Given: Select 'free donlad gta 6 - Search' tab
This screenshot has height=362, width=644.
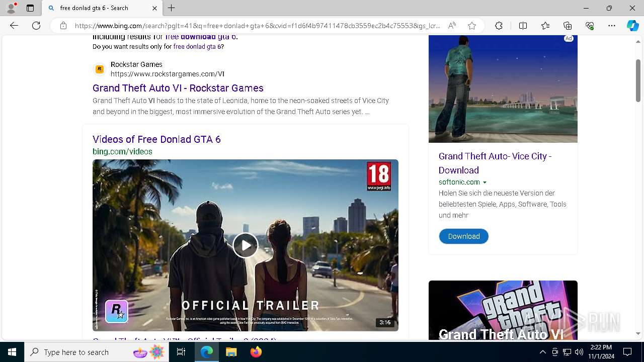Looking at the screenshot, I should (x=102, y=8).
